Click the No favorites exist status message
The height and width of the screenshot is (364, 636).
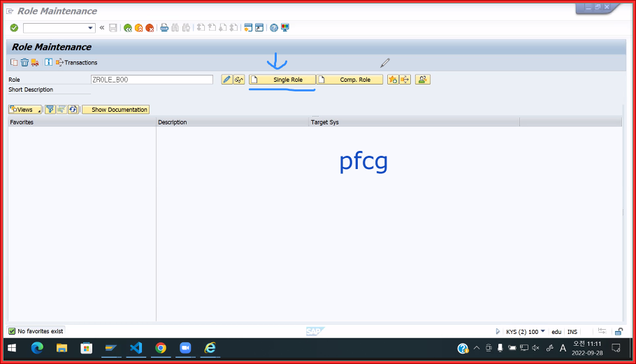point(40,331)
